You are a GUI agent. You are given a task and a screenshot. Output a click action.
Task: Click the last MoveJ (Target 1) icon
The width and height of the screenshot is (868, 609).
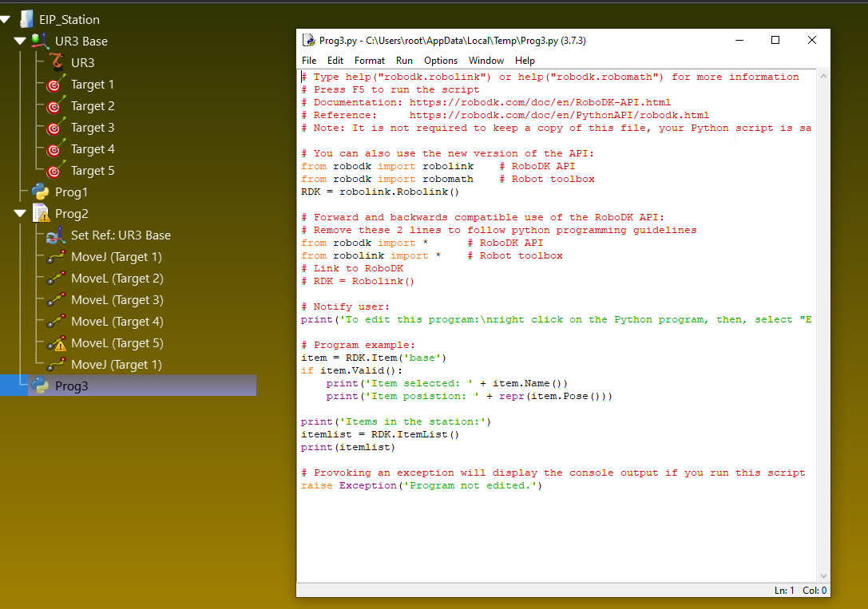pyautogui.click(x=56, y=365)
